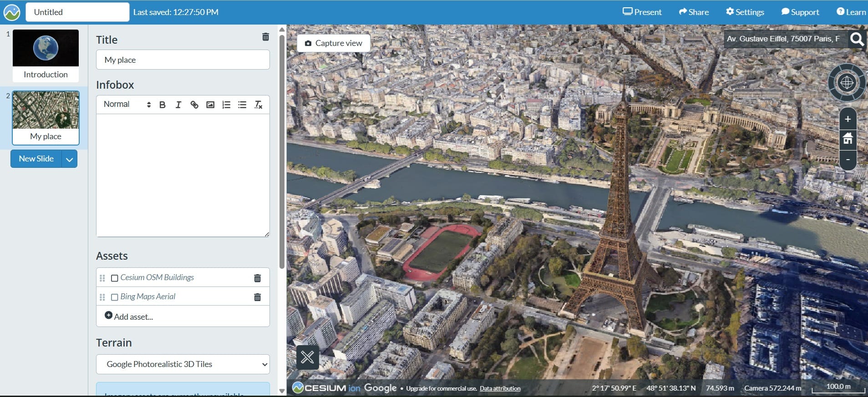Viewport: 868px width, 397px height.
Task: Click the slide Title input field
Action: (183, 60)
